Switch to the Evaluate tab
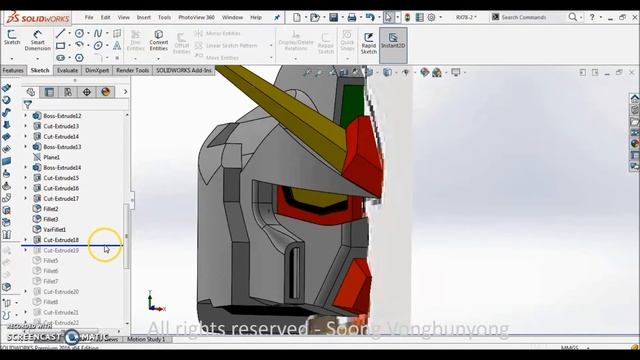The width and height of the screenshot is (640, 360). (x=67, y=70)
